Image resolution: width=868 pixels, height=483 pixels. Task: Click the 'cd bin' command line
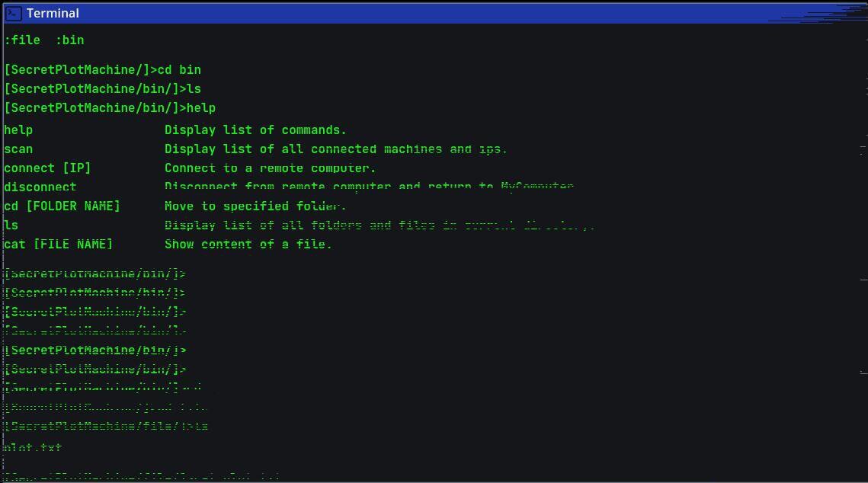[102, 70]
